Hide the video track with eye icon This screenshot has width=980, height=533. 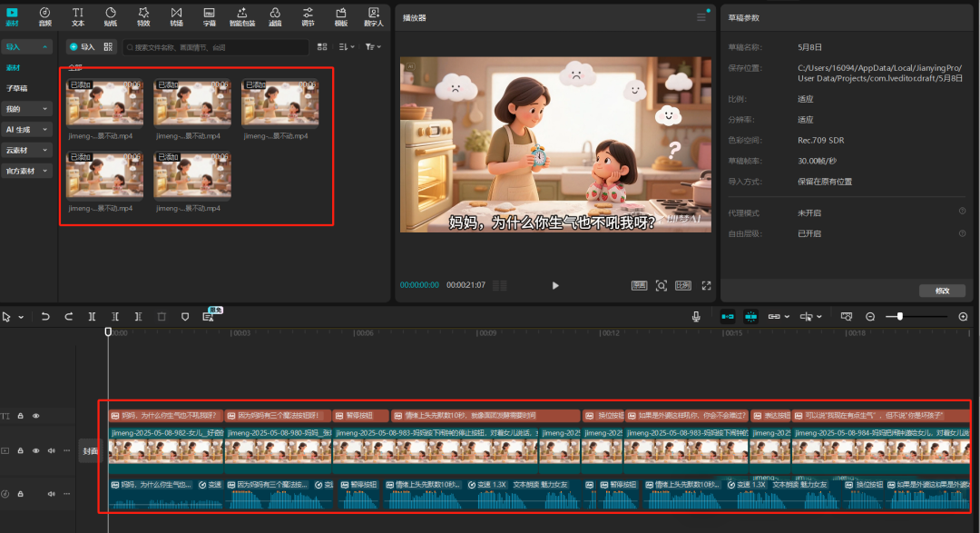35,450
